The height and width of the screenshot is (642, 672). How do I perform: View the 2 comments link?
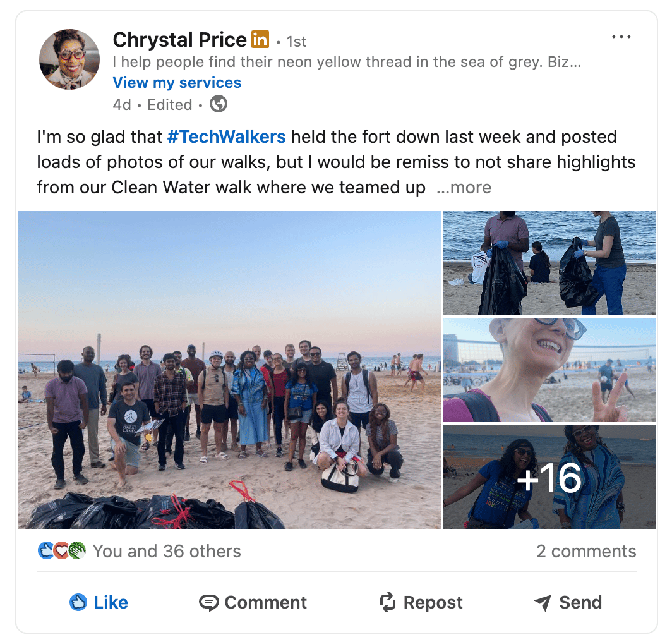586,551
